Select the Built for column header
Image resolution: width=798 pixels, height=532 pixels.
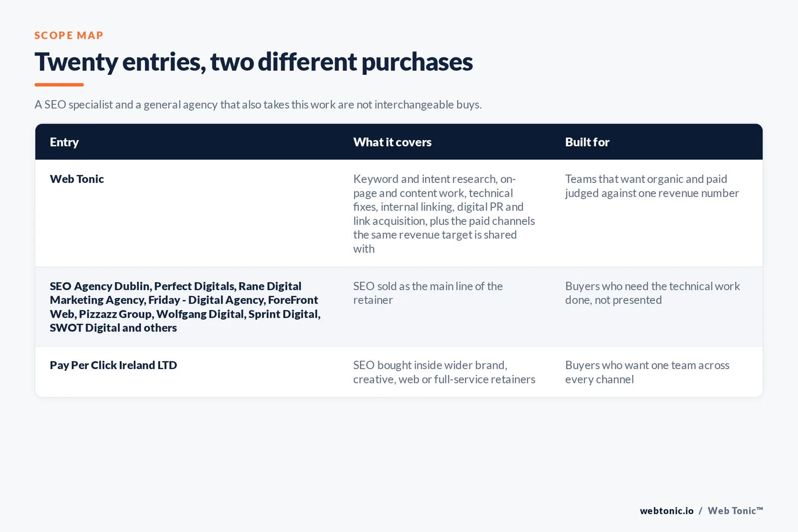click(587, 142)
